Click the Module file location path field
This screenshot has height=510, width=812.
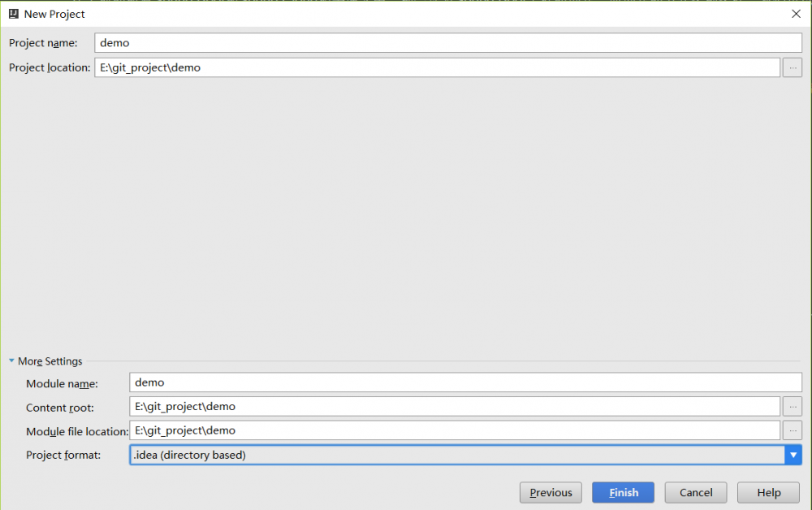click(x=325, y=430)
